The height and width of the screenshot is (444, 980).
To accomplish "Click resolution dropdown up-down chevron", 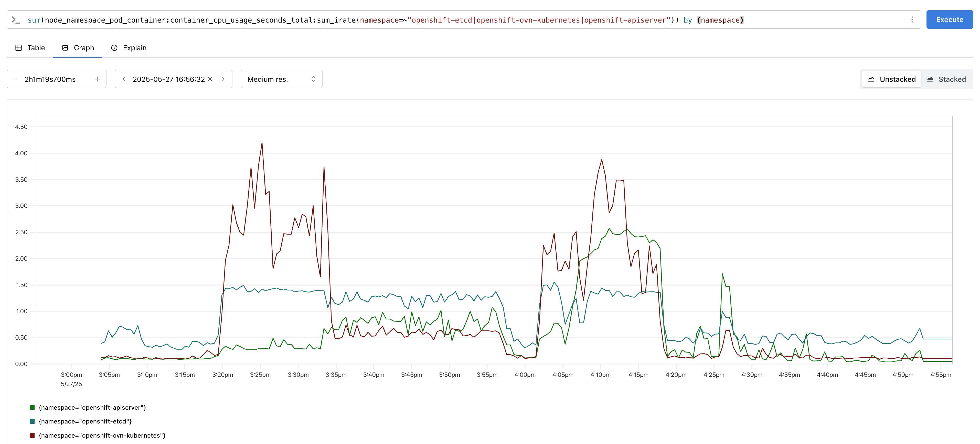I will tap(313, 79).
